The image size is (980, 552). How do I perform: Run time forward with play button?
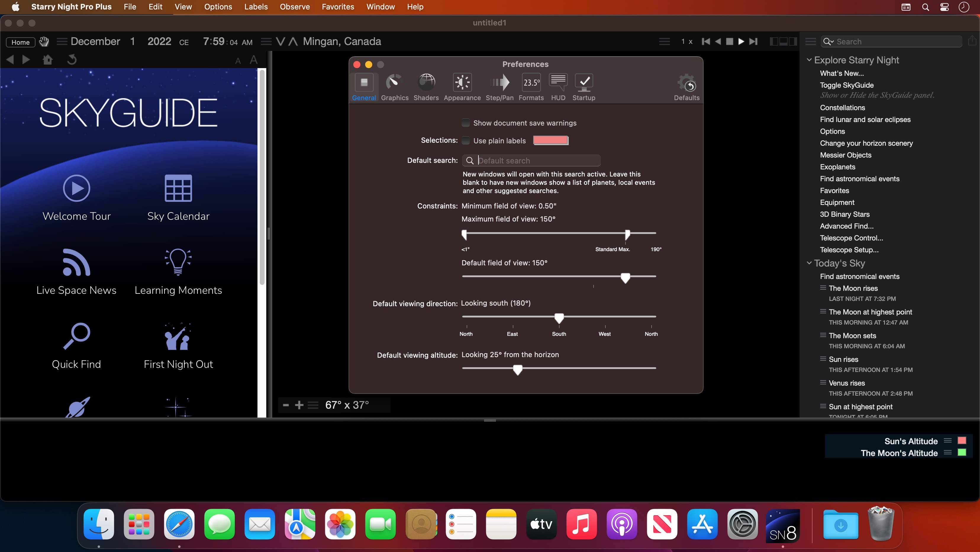click(741, 41)
